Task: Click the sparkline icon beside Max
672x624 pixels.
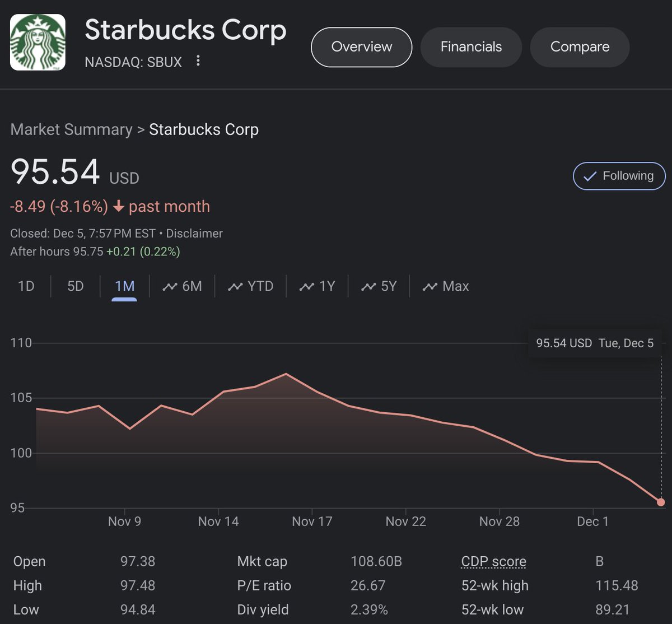Action: click(x=430, y=286)
